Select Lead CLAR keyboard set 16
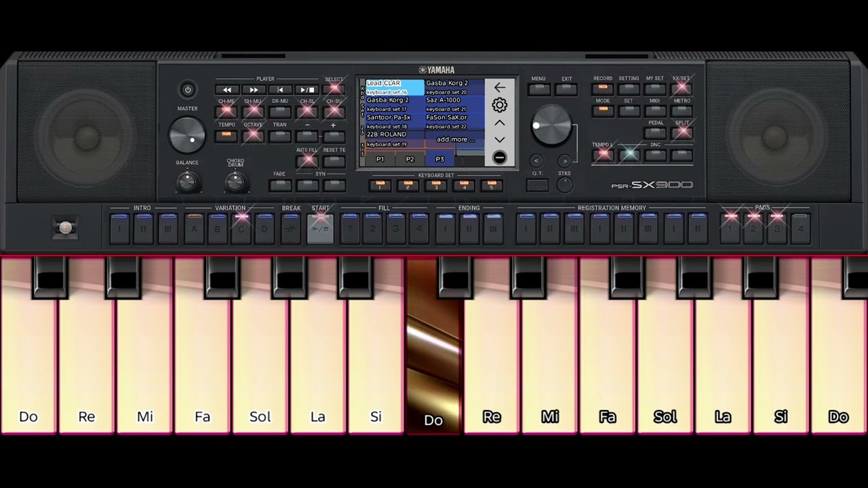Screen dimensions: 868x488 pyautogui.click(x=395, y=87)
